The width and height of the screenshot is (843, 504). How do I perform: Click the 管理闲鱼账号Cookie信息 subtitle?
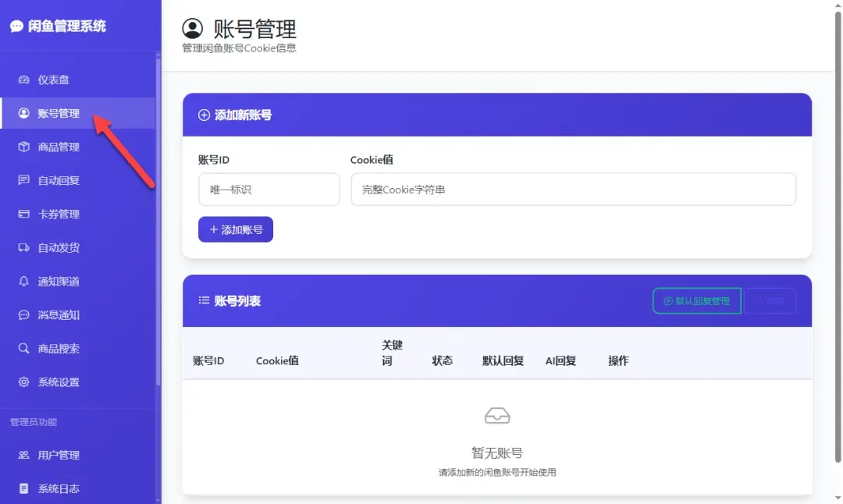(x=240, y=48)
